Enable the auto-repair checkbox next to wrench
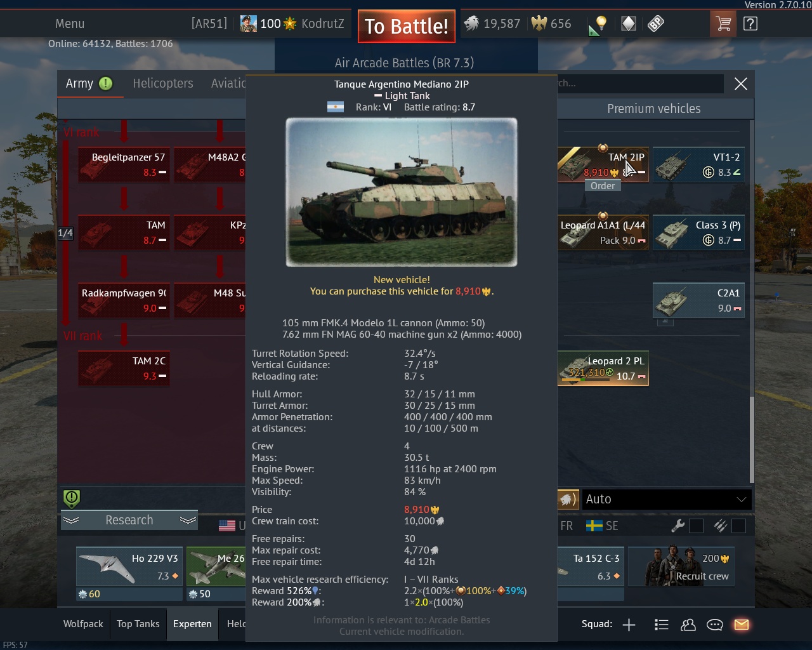The width and height of the screenshot is (812, 650). tap(696, 526)
